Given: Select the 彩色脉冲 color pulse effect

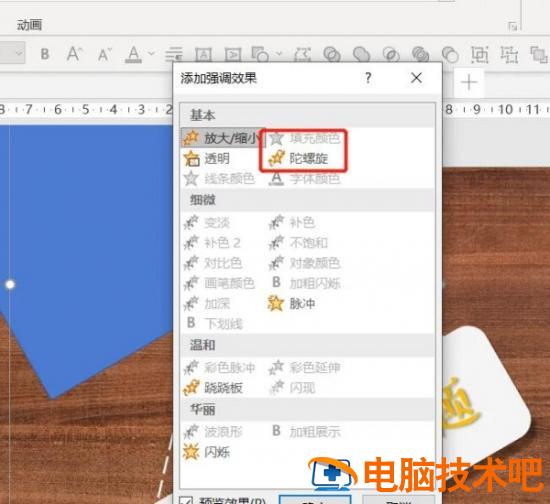Looking at the screenshot, I should (x=219, y=367).
